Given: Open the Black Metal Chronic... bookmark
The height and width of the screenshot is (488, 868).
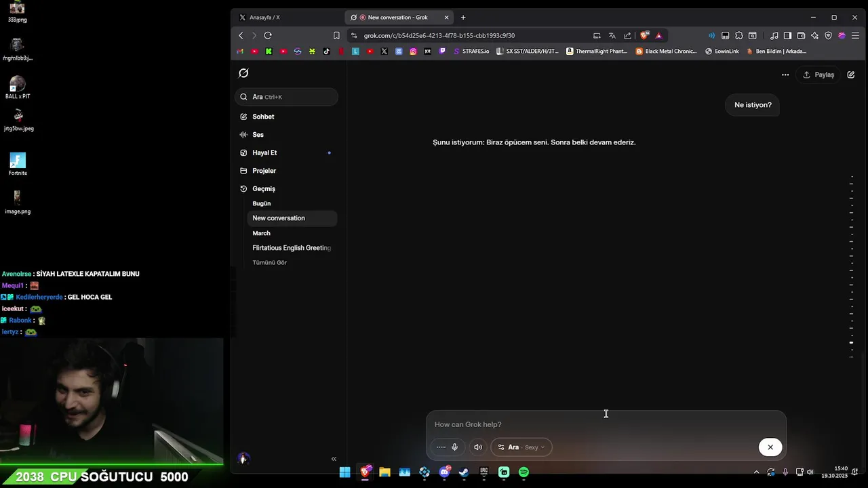Looking at the screenshot, I should coord(667,51).
